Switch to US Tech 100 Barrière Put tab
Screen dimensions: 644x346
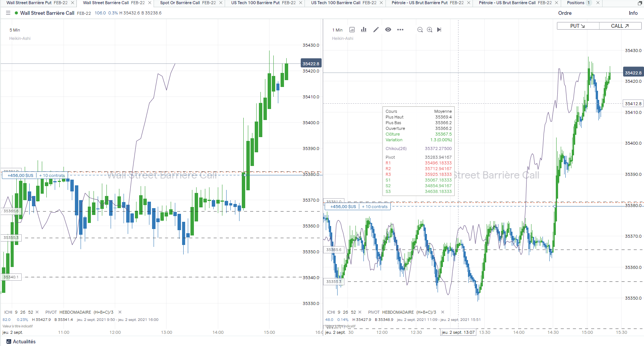click(x=263, y=3)
